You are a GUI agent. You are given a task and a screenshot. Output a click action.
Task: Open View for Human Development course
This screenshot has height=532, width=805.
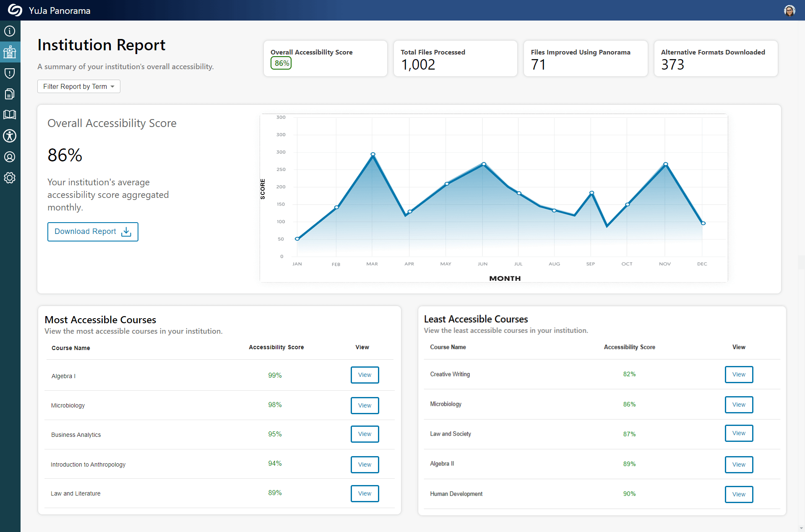(x=739, y=494)
